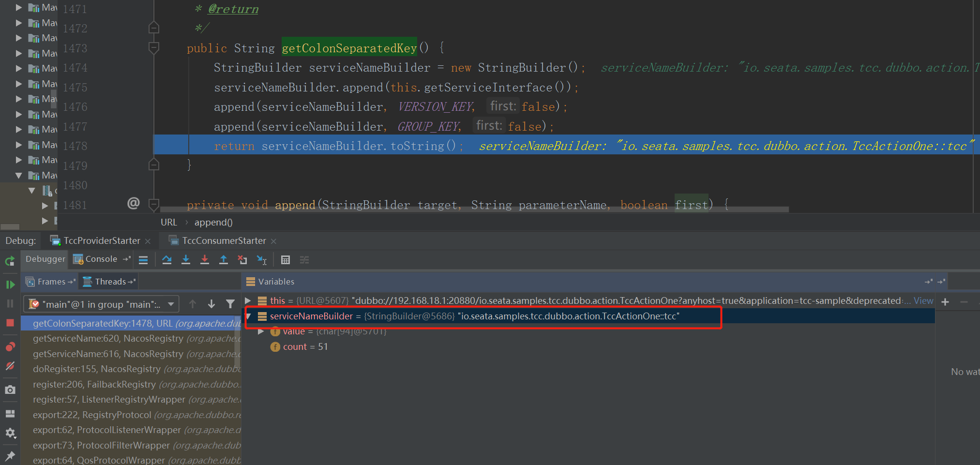Click the next frame down arrow
The height and width of the screenshot is (465, 980).
coord(211,304)
